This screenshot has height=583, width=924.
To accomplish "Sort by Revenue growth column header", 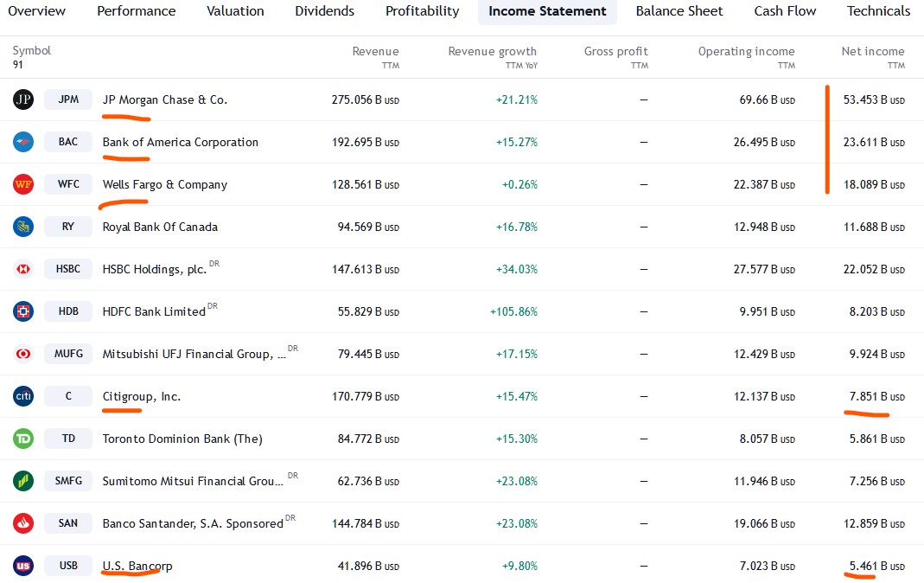I will [x=492, y=52].
